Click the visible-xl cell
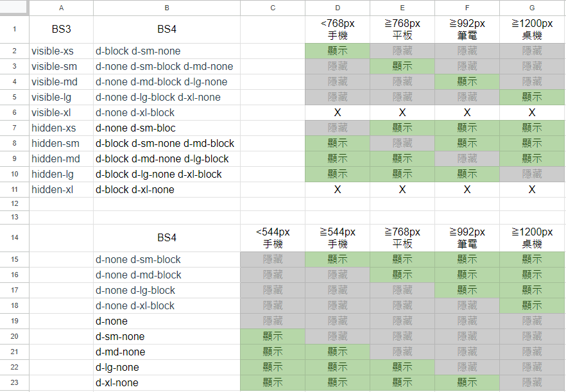 tap(62, 113)
